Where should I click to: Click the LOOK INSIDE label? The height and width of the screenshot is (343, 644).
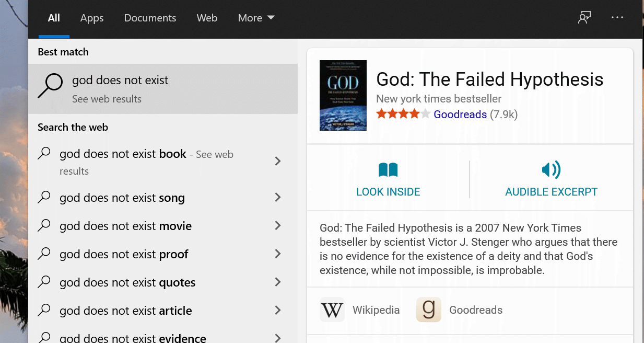tap(388, 192)
